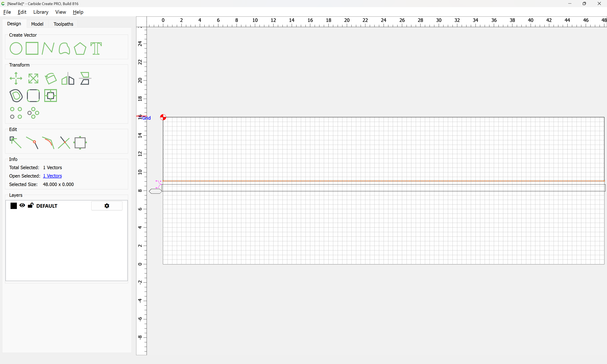Open the Offset Vectors tool
Screen dimensions: 607x364
[16, 96]
